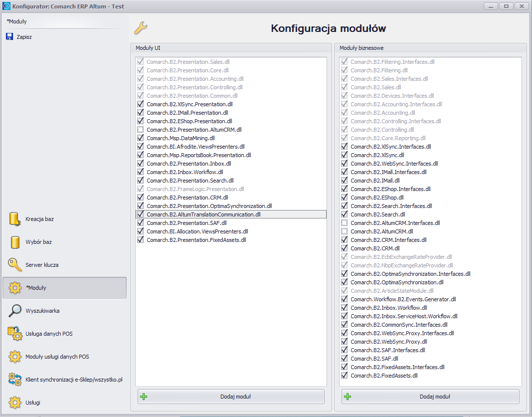The width and height of the screenshot is (532, 417).
Task: Click the *Moduły gear icon in sidebar
Action: [15, 288]
